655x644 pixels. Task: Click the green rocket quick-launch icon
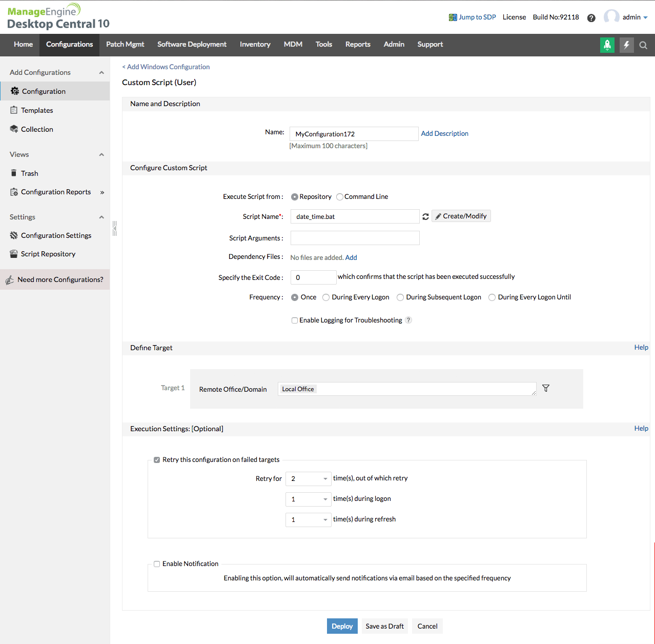(607, 45)
